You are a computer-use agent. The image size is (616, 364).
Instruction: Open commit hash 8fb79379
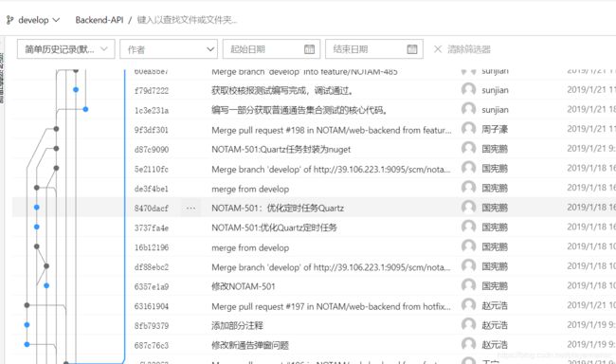[152, 326]
